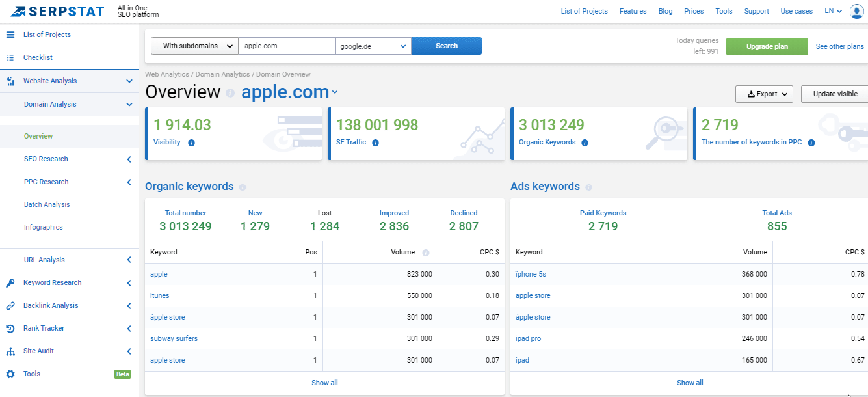Click the Rank Tracker history icon
The width and height of the screenshot is (868, 397).
(10, 328)
